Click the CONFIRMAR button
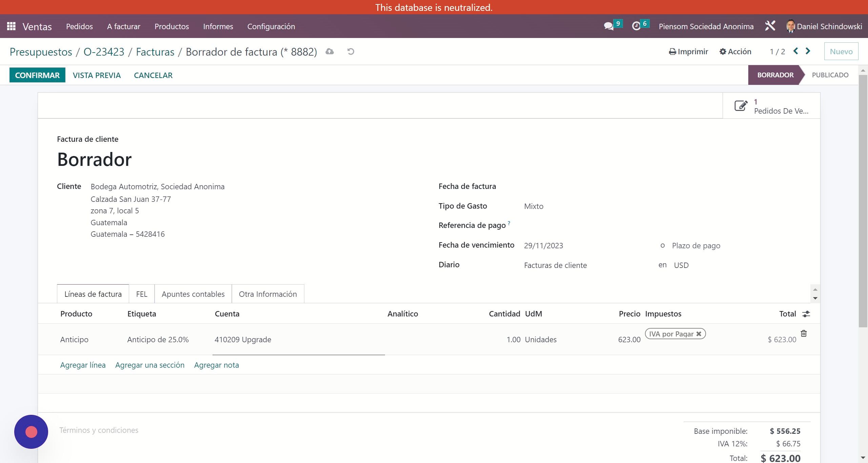 (37, 75)
